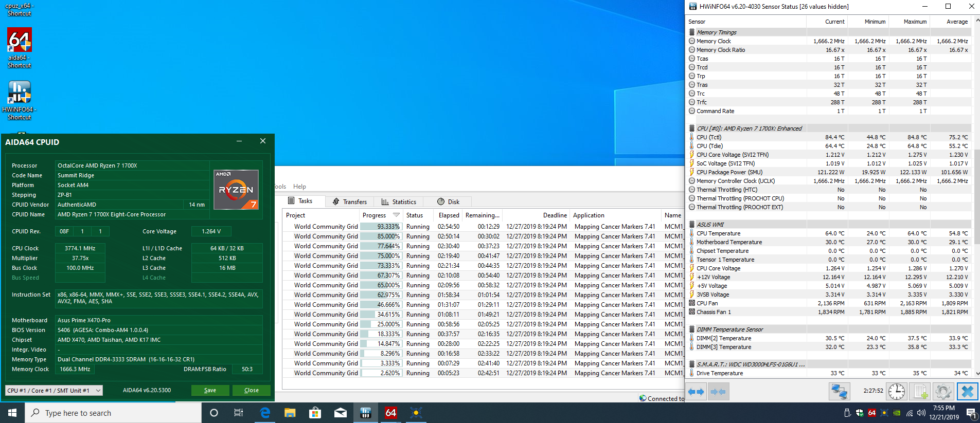Click HWiNFO collapse columns inward-arrows button
This screenshot has height=423, width=980.
pyautogui.click(x=718, y=392)
